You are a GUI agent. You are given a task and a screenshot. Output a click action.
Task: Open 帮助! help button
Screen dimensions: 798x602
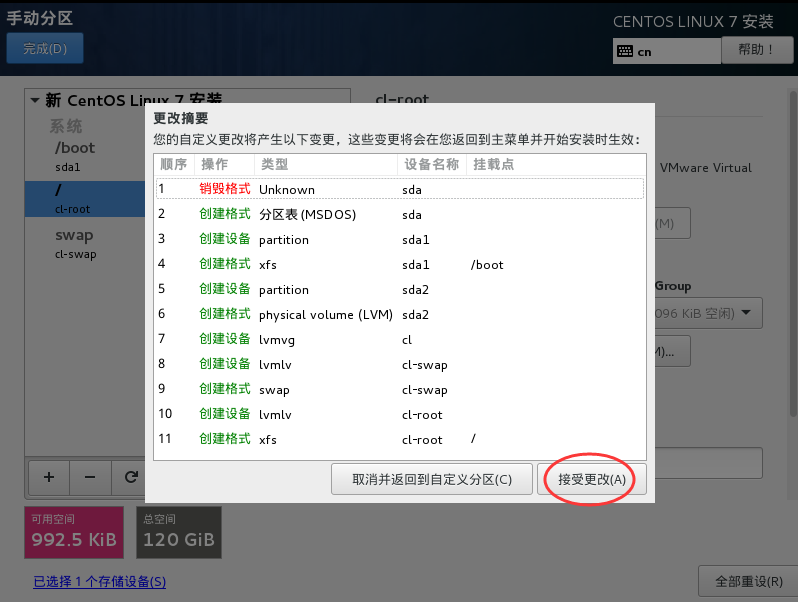(x=756, y=49)
